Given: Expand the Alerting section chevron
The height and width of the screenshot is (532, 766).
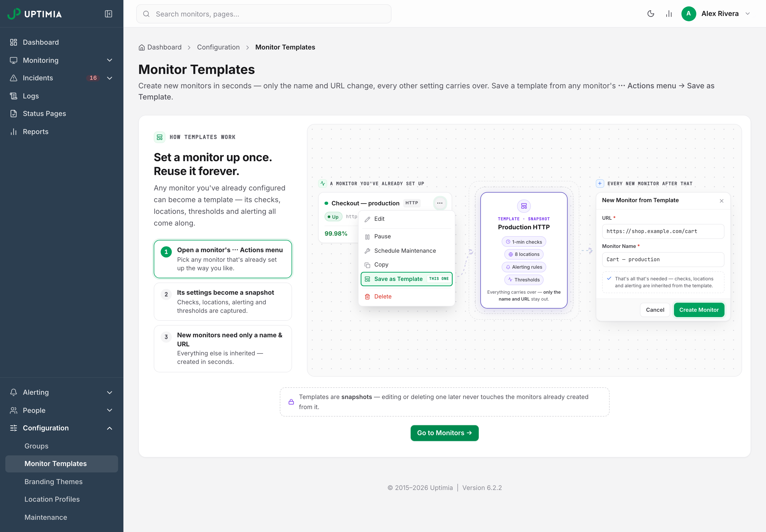Looking at the screenshot, I should (x=110, y=392).
